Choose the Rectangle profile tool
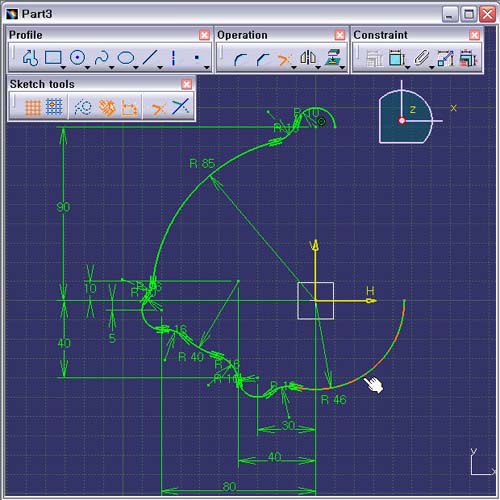The height and width of the screenshot is (500, 500). click(x=53, y=57)
